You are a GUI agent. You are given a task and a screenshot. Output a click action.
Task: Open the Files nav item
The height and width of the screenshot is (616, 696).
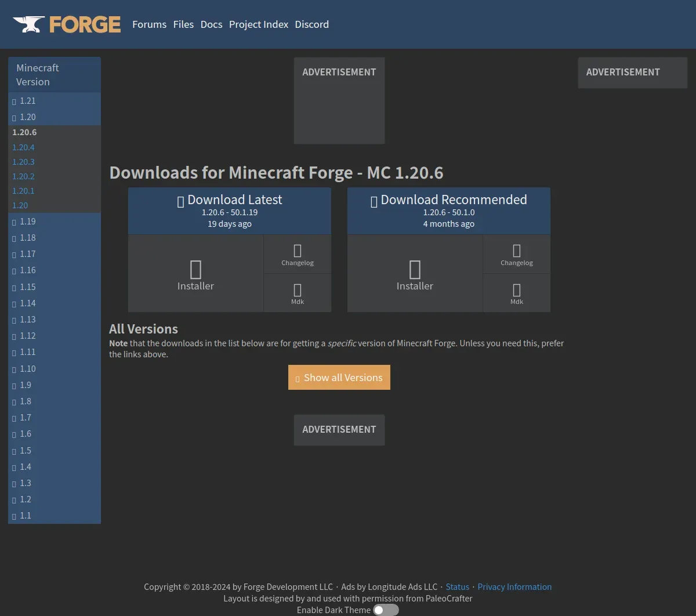tap(183, 24)
